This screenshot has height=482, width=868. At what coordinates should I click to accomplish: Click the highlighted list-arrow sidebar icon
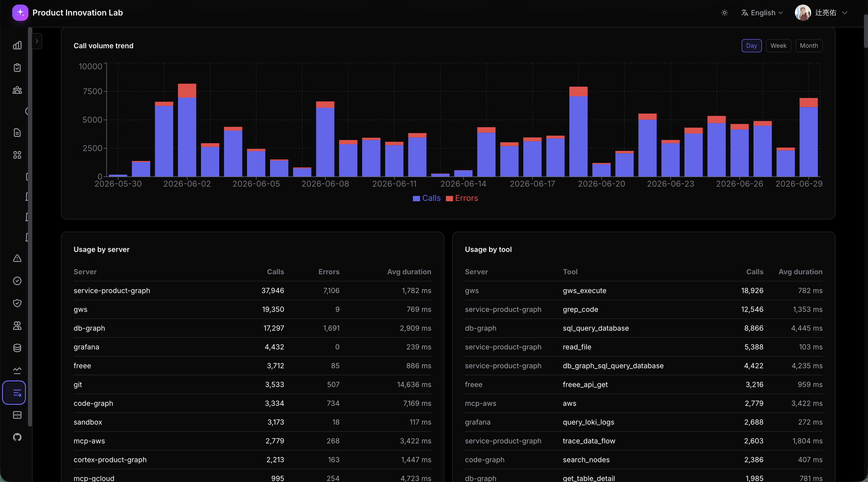point(14,393)
